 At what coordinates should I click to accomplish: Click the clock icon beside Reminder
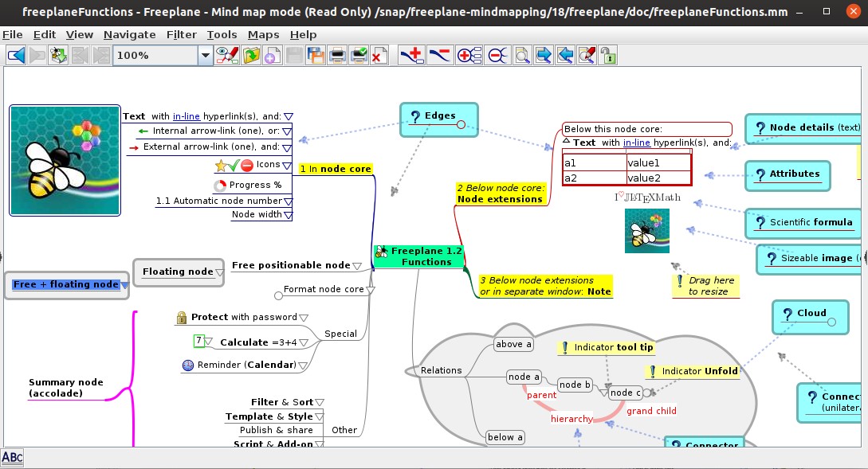click(x=188, y=365)
